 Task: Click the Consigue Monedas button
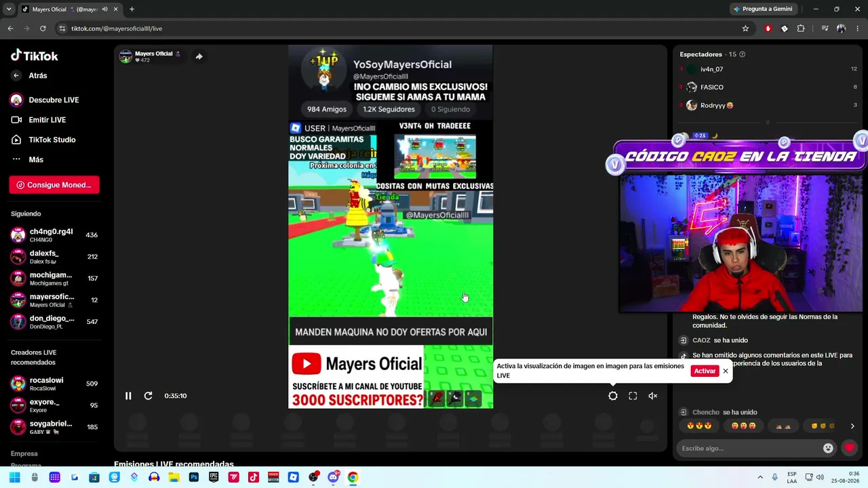point(54,185)
